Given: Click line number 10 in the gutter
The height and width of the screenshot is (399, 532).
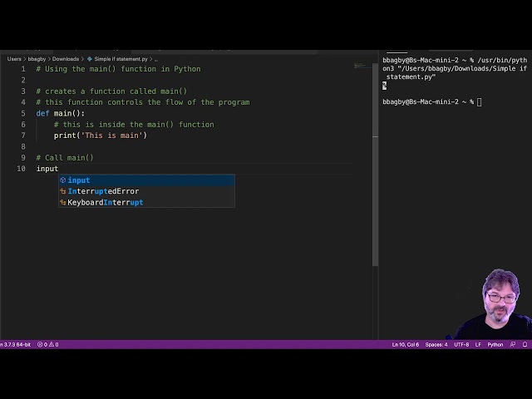Looking at the screenshot, I should click(21, 169).
